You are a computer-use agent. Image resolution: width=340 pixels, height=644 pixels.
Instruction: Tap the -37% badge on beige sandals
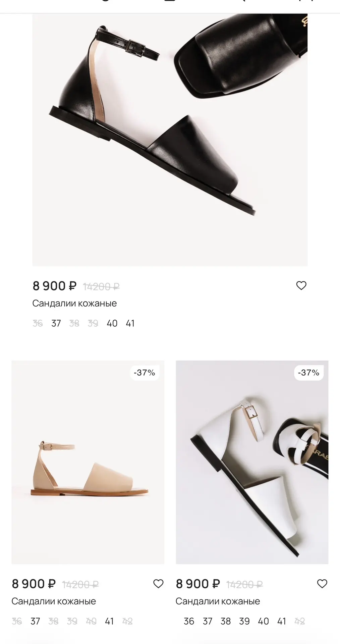click(x=145, y=373)
